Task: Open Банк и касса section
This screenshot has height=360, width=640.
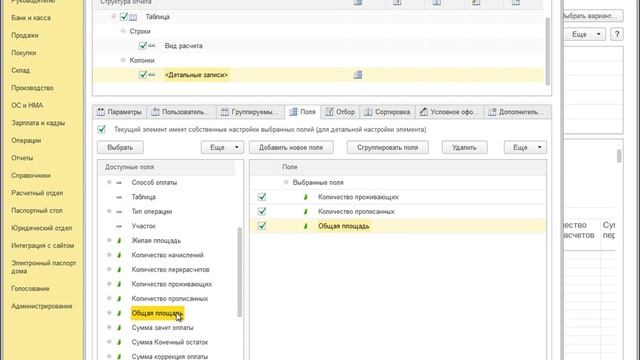Action: (x=31, y=18)
